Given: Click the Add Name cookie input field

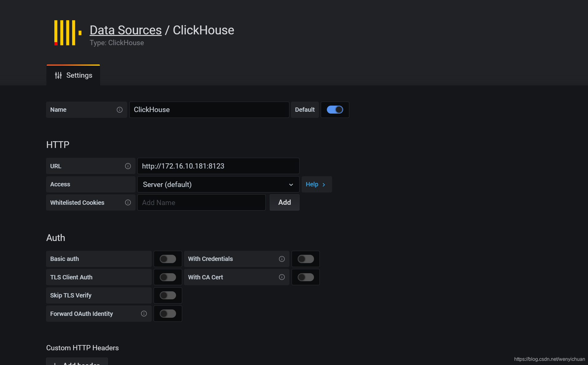Looking at the screenshot, I should 202,203.
